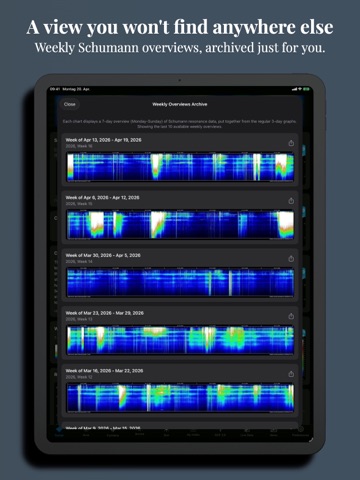
Task: Share the Apr 6 – Apr 12 weekly chart
Action: click(x=291, y=201)
